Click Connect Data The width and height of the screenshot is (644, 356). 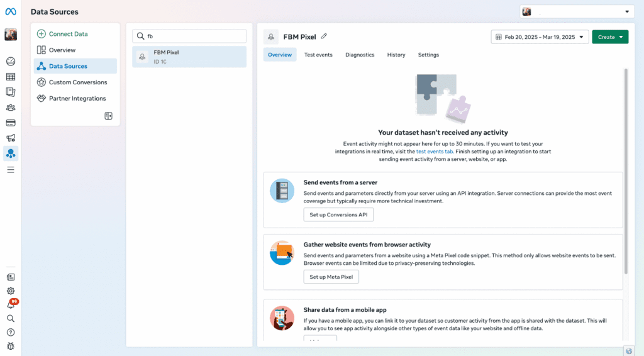(62, 34)
